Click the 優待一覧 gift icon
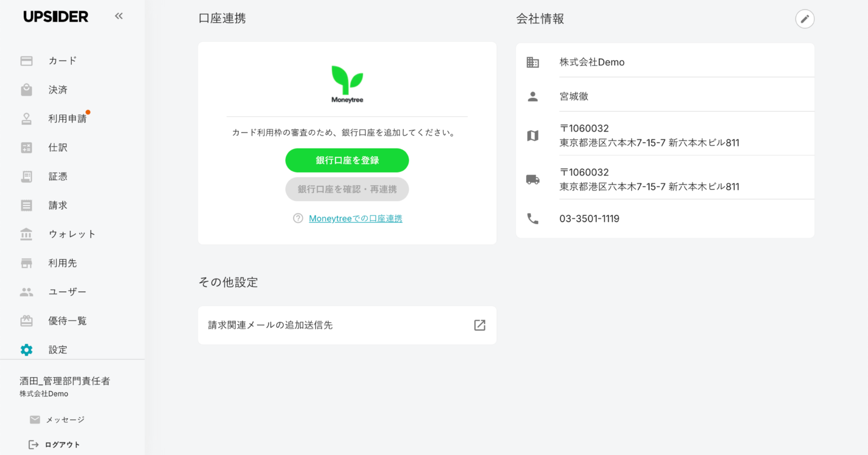 click(27, 321)
